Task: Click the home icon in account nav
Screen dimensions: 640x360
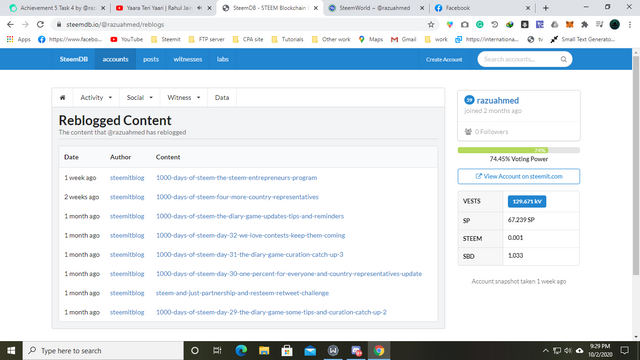Action: pyautogui.click(x=62, y=98)
